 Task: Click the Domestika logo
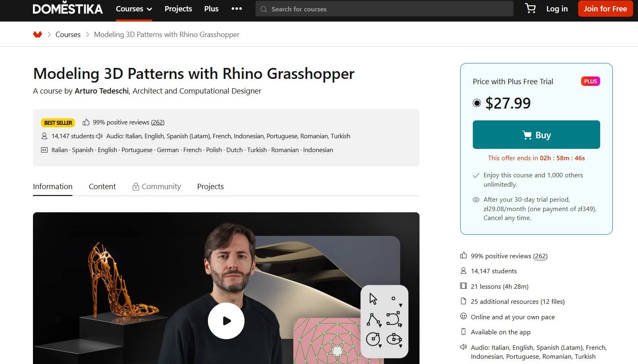pyautogui.click(x=68, y=8)
